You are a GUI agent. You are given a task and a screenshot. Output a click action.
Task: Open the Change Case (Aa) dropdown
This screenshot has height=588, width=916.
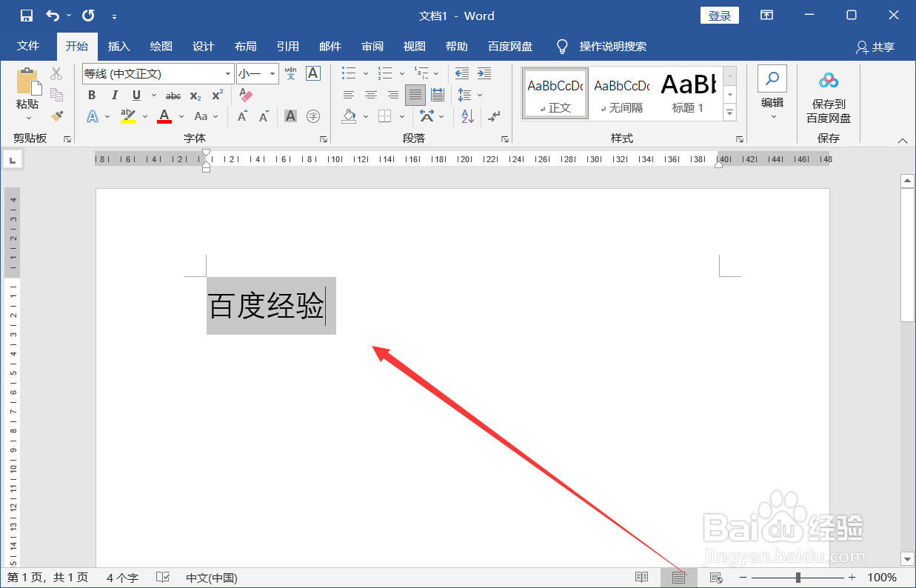click(207, 116)
